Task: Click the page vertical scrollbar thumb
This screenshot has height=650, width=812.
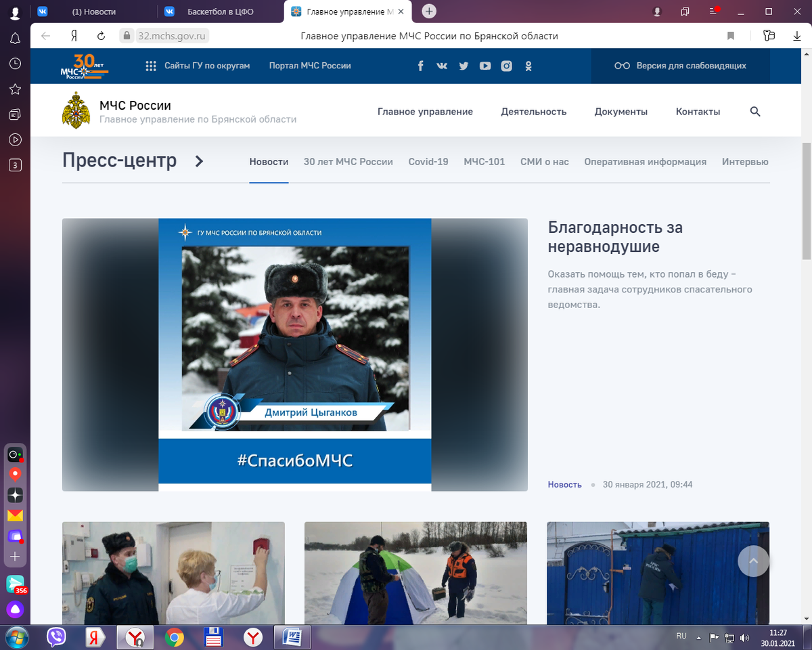Action: click(x=806, y=201)
